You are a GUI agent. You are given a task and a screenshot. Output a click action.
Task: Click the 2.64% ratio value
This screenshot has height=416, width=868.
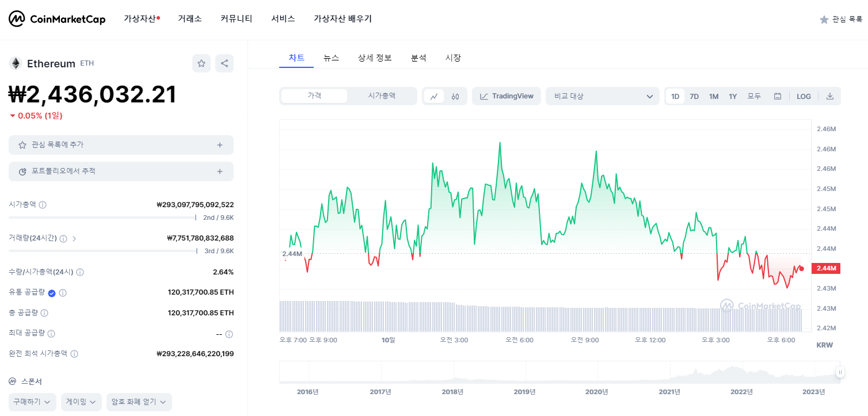[223, 272]
